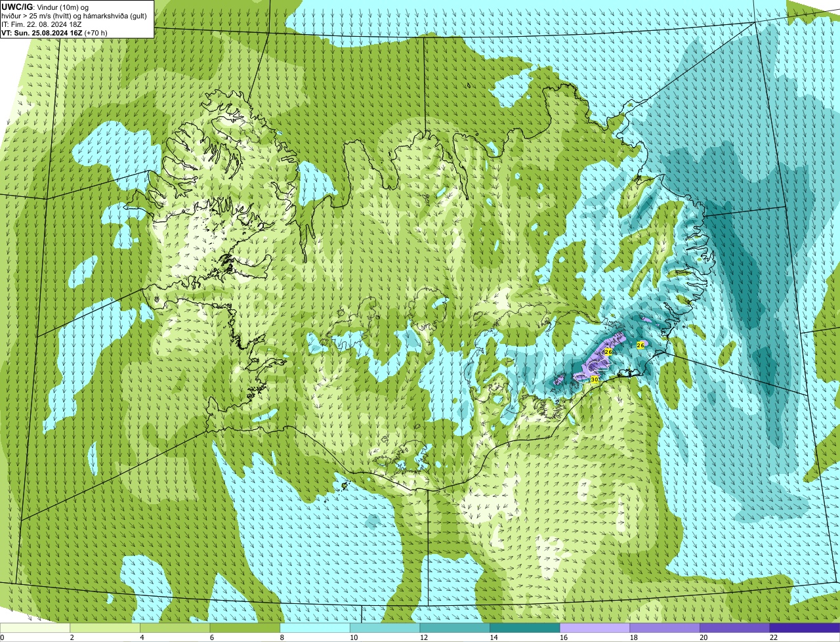The height and width of the screenshot is (642, 840).
Task: Click the 0–2 m/s palest legend swatch
Action: click(x=35, y=628)
